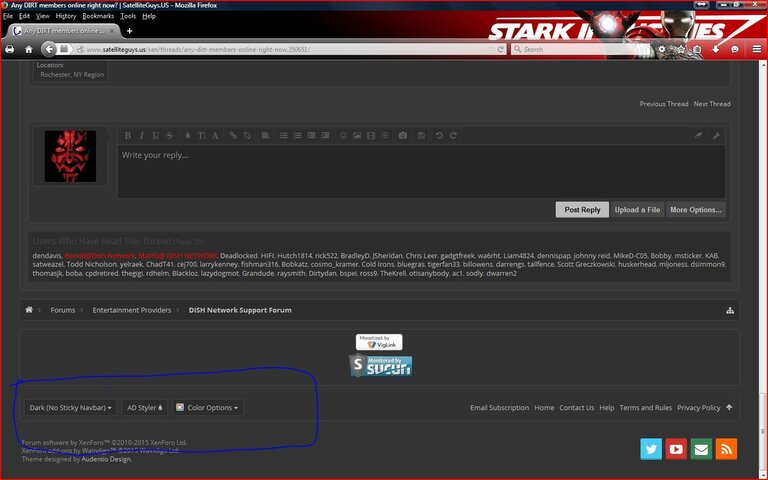Open sitemap icon at breadcrumb right
Image resolution: width=768 pixels, height=480 pixels.
[730, 311]
